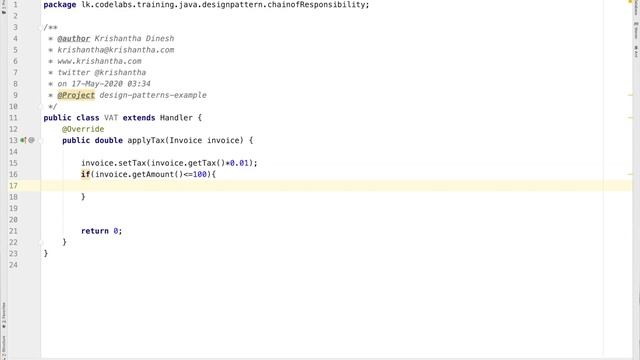Open the Structure tool window tab on left edge
The height and width of the screenshot is (360, 640).
tap(4, 347)
